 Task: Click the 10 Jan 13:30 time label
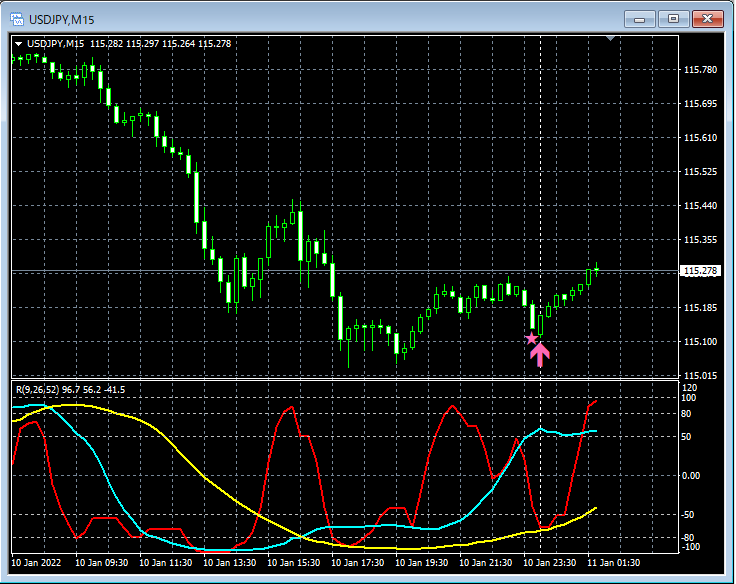(x=230, y=562)
